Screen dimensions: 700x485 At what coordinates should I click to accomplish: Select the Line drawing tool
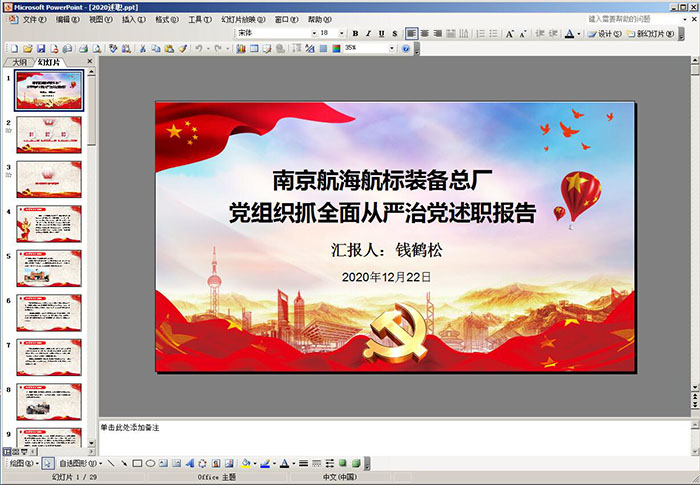pyautogui.click(x=111, y=464)
